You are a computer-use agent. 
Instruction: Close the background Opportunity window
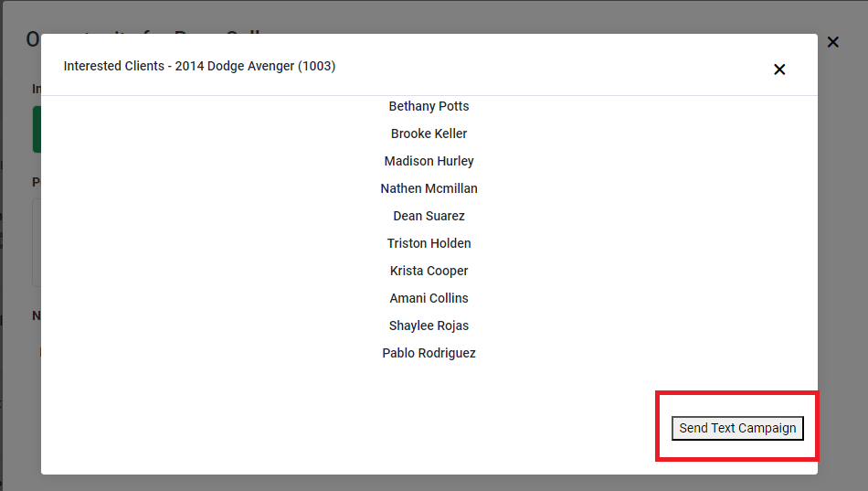coord(832,42)
